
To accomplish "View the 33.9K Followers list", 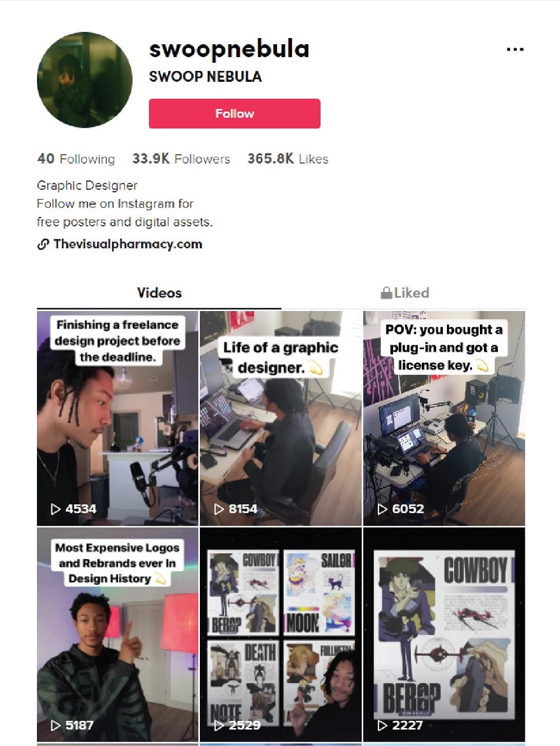I will coord(181,159).
